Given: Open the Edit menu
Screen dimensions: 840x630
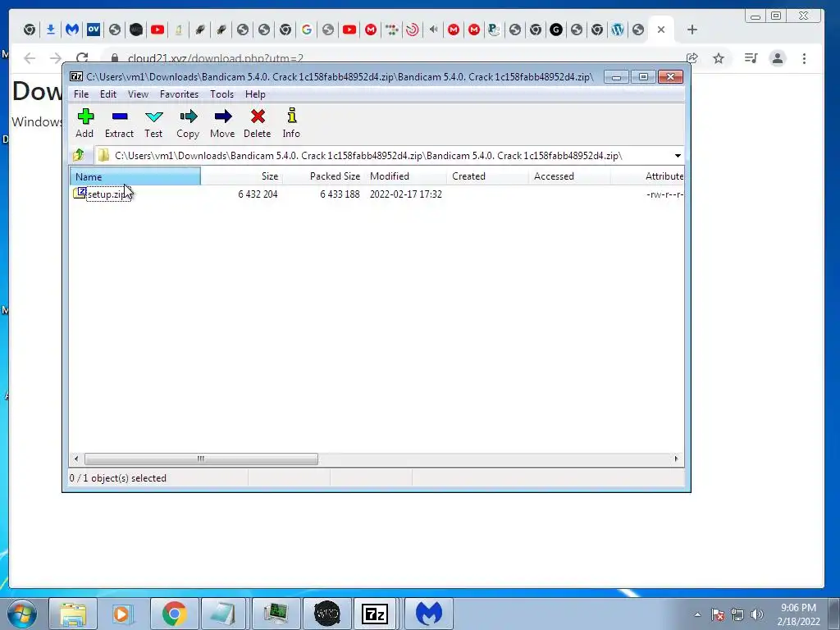Looking at the screenshot, I should (x=108, y=94).
